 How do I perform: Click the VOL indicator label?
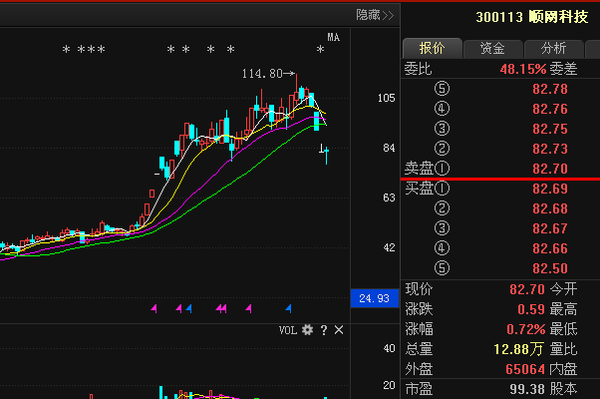pos(288,330)
